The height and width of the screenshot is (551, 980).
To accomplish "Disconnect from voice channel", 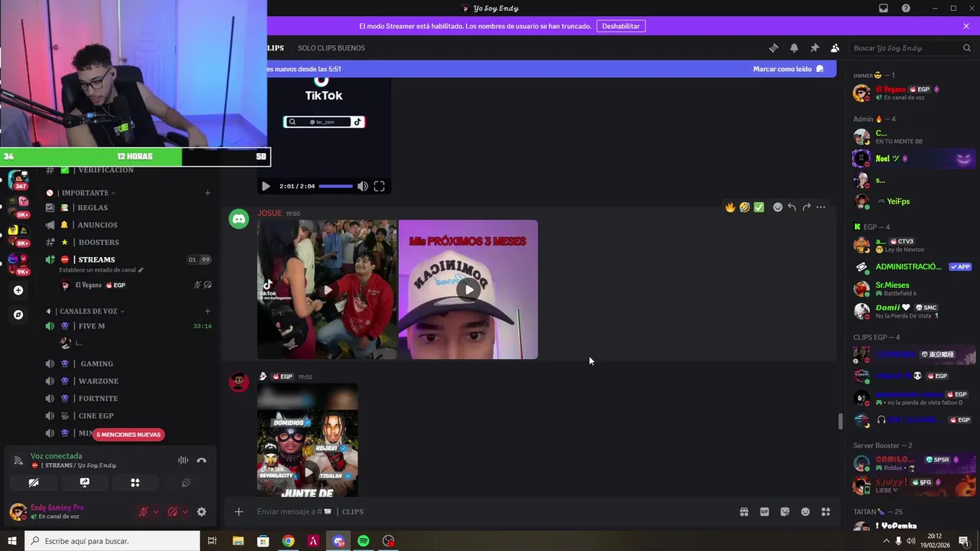I will pos(201,461).
